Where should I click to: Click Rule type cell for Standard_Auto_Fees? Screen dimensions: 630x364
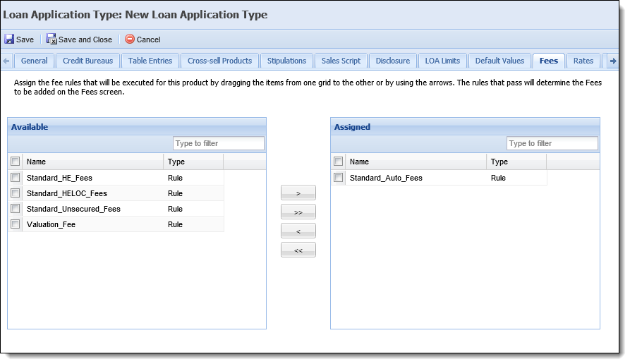[x=498, y=178]
